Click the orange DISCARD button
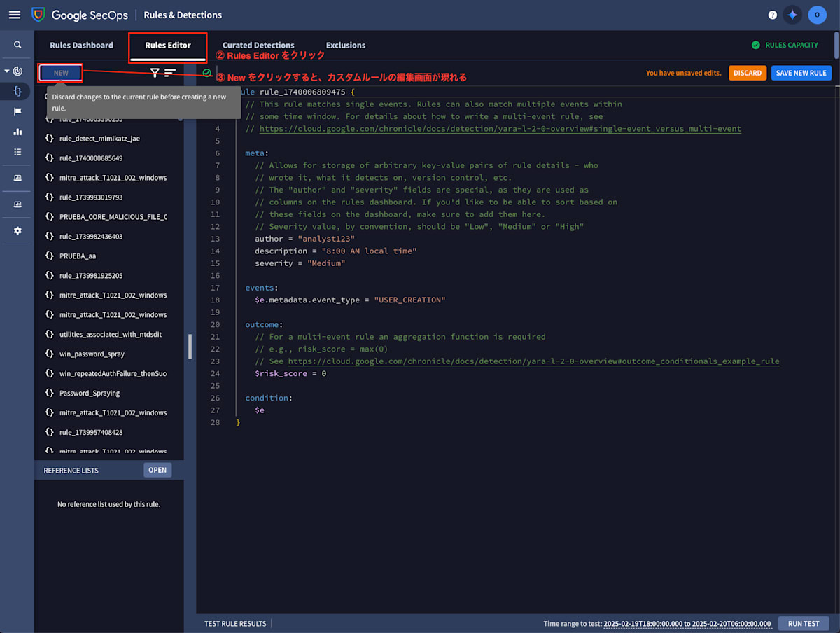 tap(748, 73)
